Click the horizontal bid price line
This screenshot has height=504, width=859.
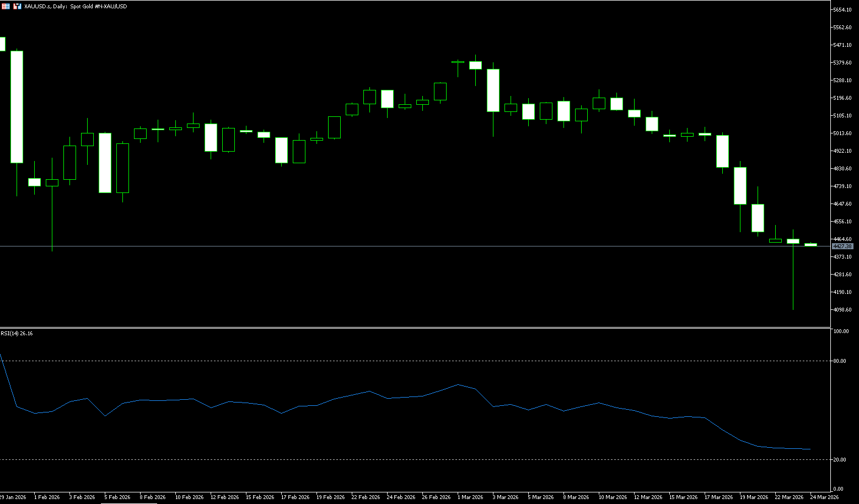coord(386,246)
